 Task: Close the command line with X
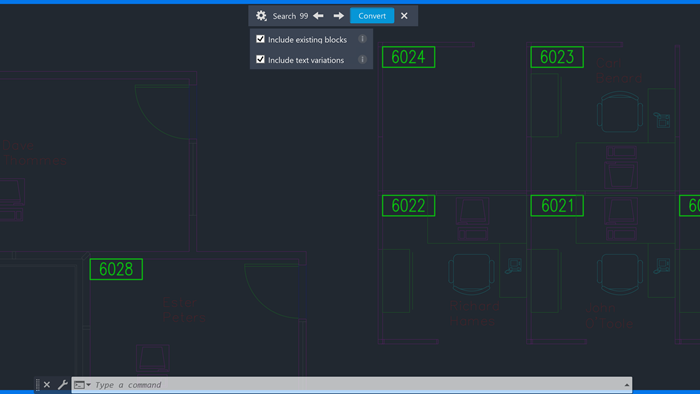tap(47, 384)
